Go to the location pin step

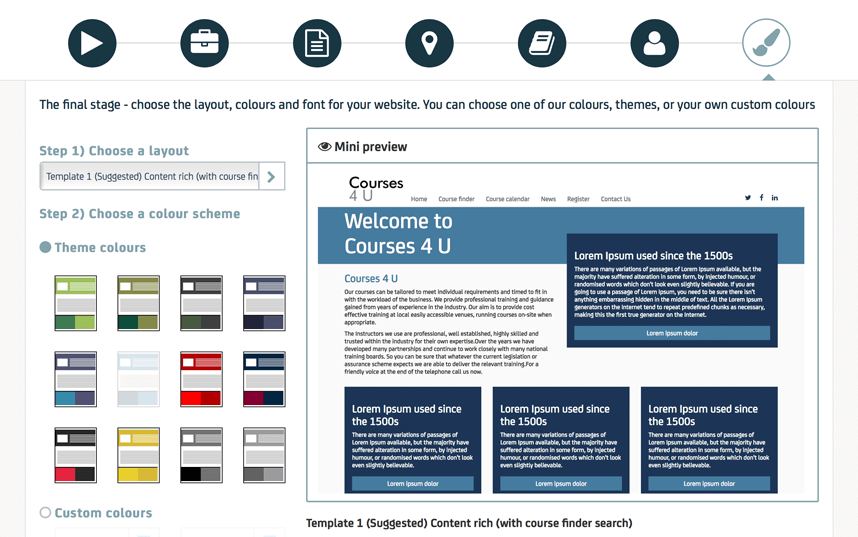point(429,44)
